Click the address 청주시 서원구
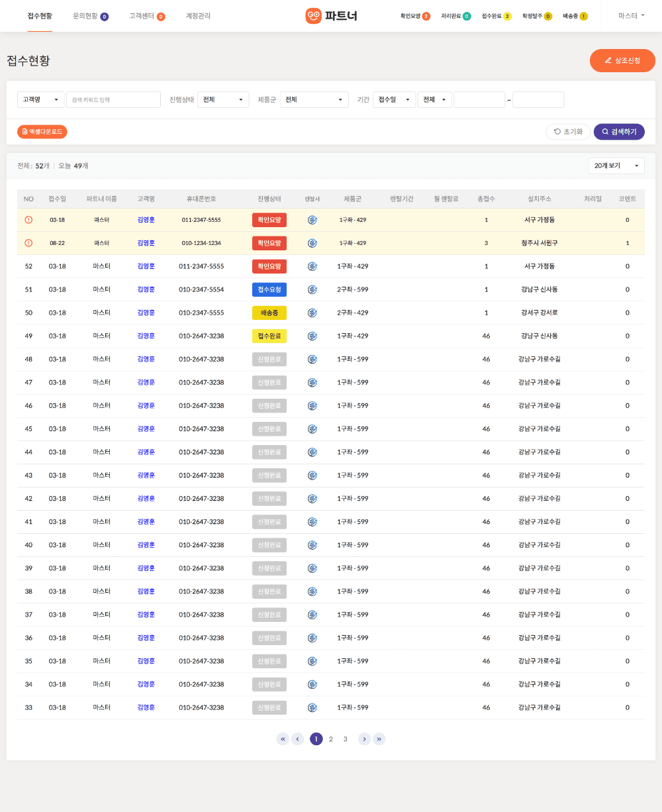The image size is (662, 812). click(x=540, y=243)
